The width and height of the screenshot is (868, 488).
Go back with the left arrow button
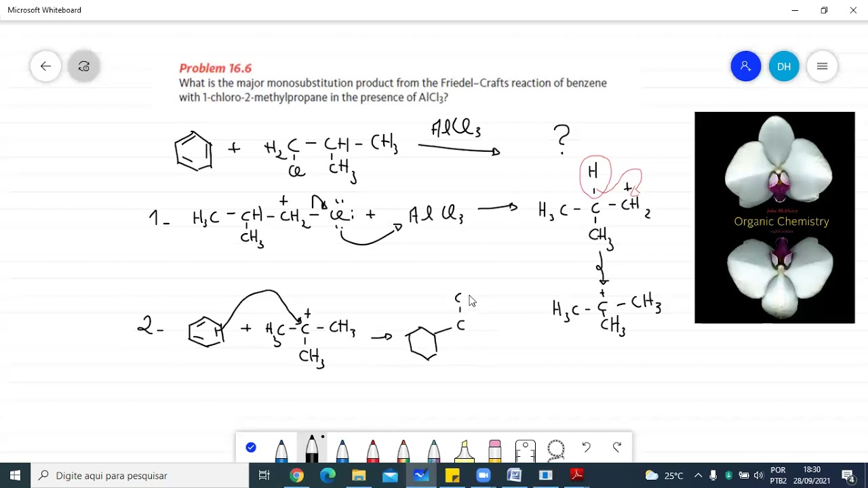(x=45, y=66)
